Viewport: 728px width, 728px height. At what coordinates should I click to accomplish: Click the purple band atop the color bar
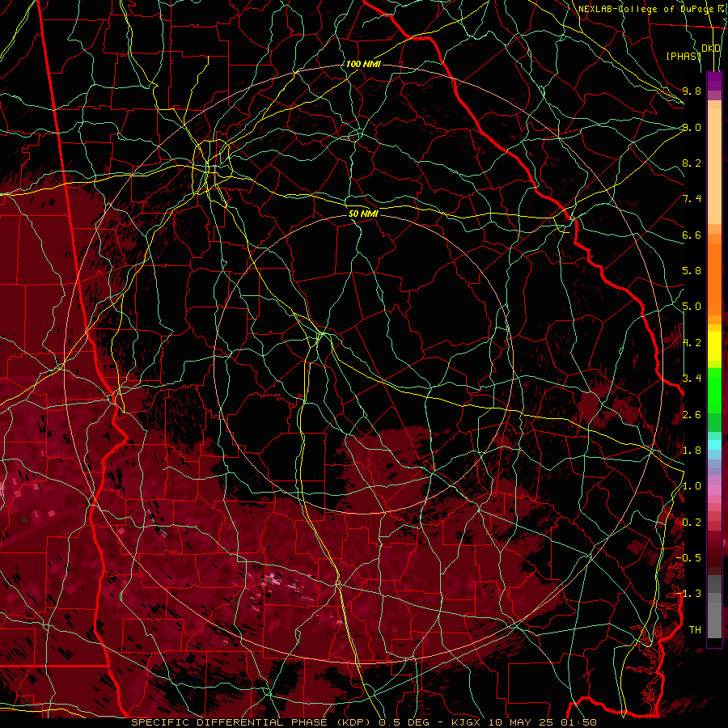(x=714, y=82)
